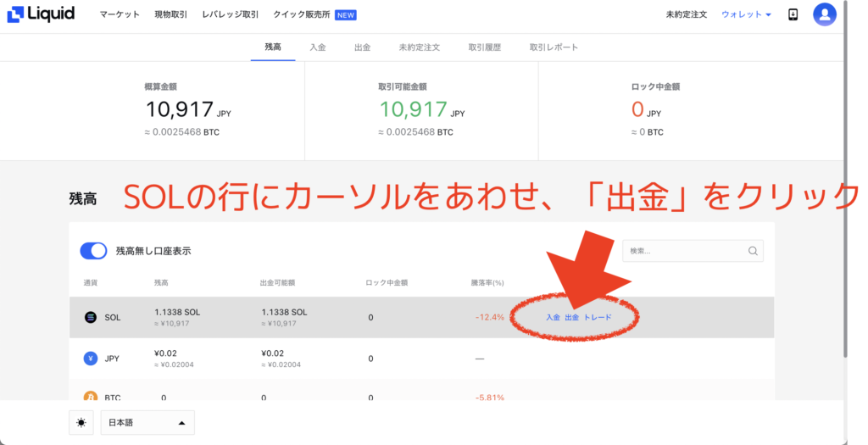Click the 騰落率(%) column header
The height and width of the screenshot is (445, 868).
pos(487,283)
